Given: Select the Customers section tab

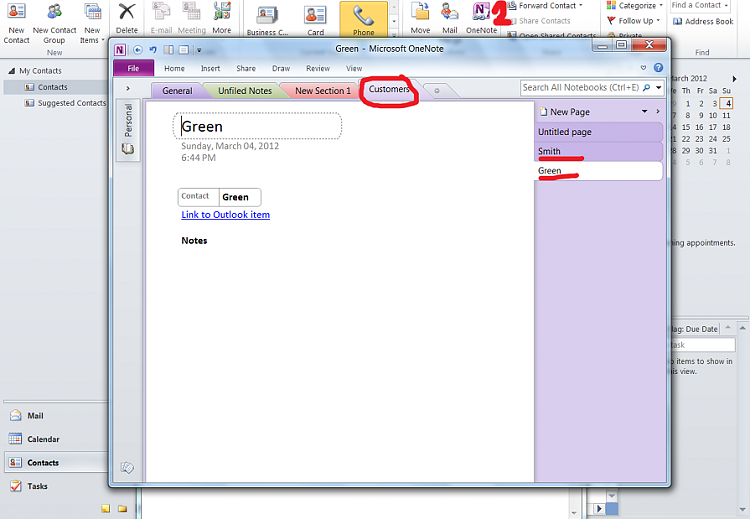Looking at the screenshot, I should point(389,89).
